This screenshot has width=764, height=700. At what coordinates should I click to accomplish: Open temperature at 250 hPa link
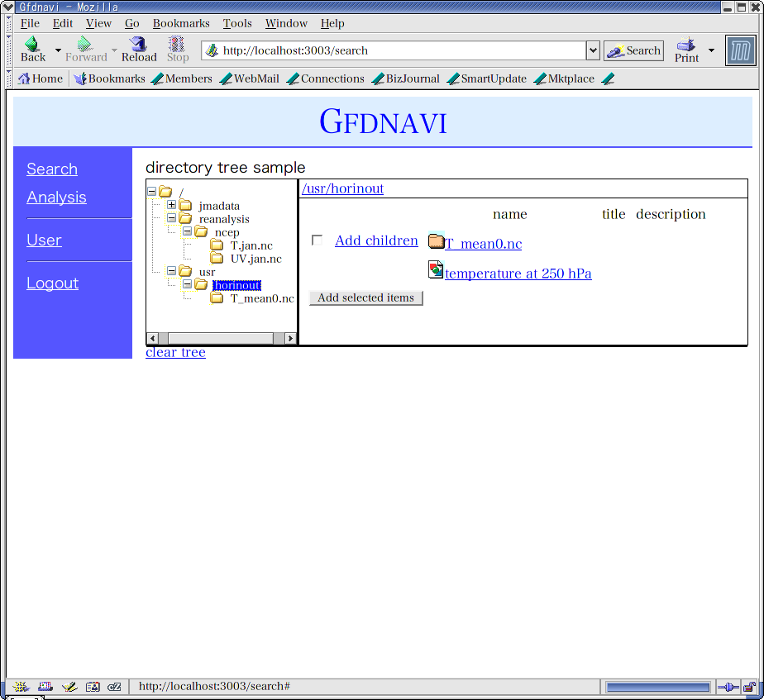click(x=518, y=274)
